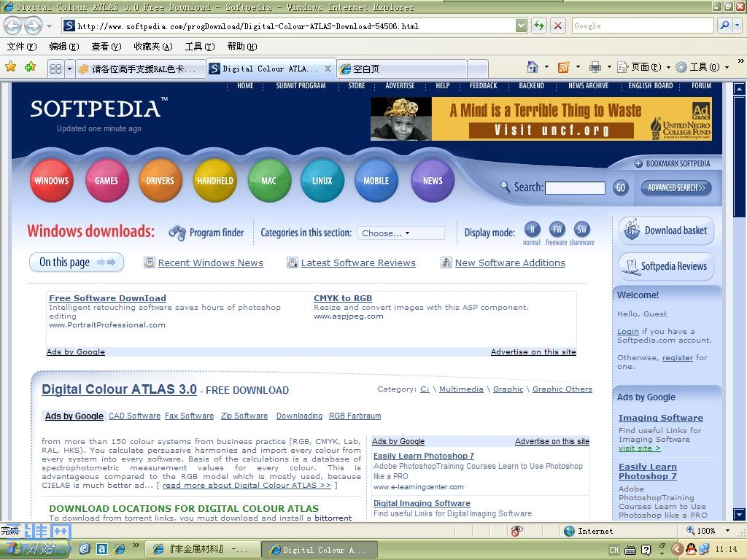Open the 编辑(E) menu
Image resolution: width=747 pixels, height=560 pixels.
tap(64, 46)
